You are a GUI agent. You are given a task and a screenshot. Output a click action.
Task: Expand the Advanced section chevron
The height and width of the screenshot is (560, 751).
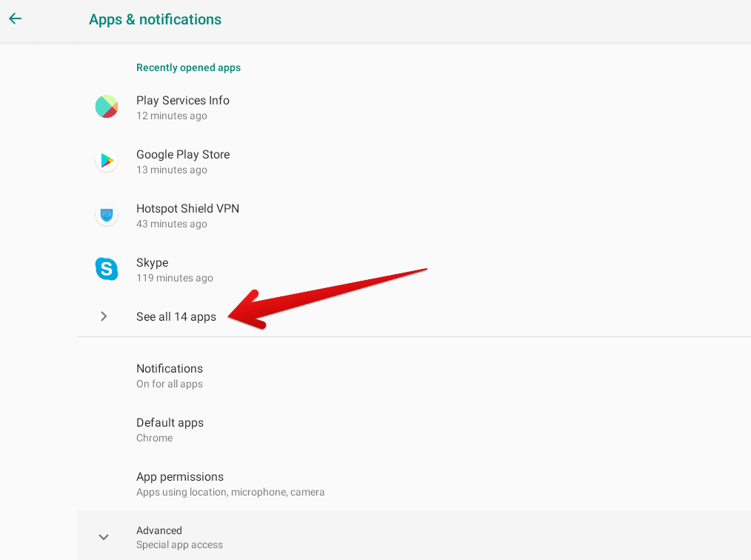[104, 537]
